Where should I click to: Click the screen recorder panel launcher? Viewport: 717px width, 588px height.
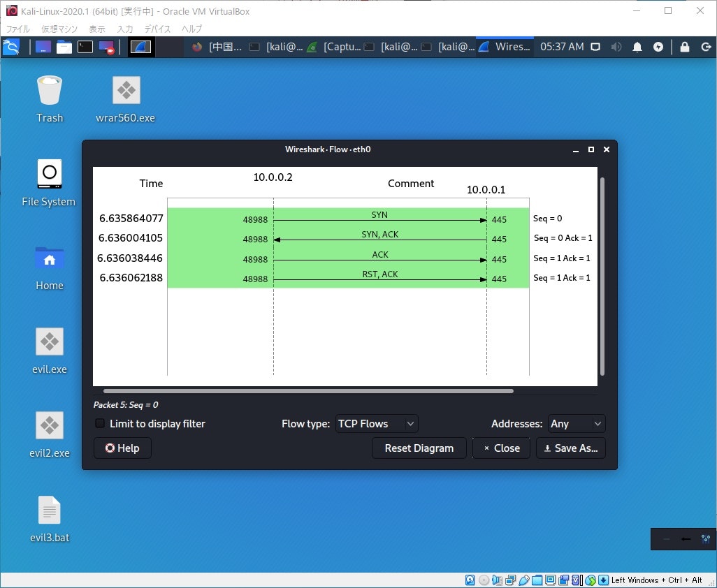pyautogui.click(x=106, y=47)
